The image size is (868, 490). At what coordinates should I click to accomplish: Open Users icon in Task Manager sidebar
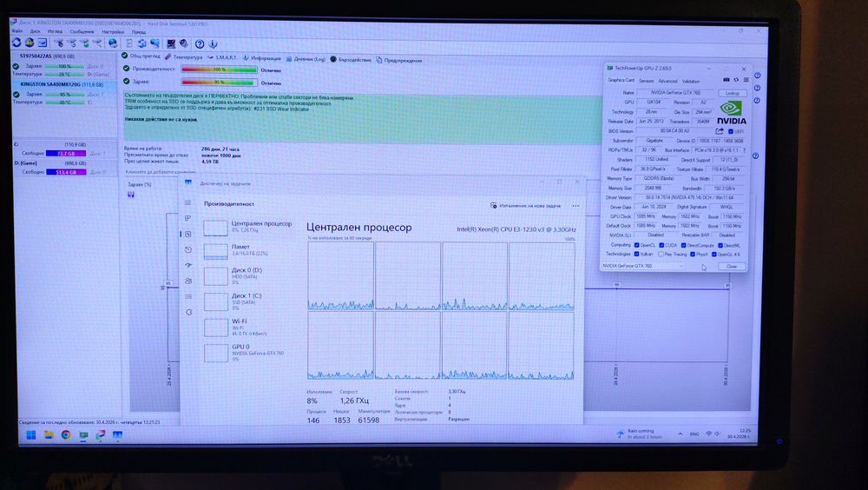click(188, 281)
